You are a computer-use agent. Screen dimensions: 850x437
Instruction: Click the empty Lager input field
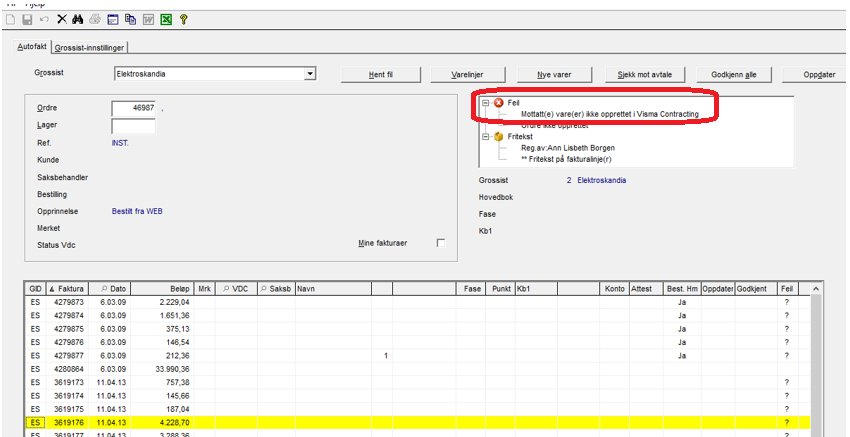133,126
